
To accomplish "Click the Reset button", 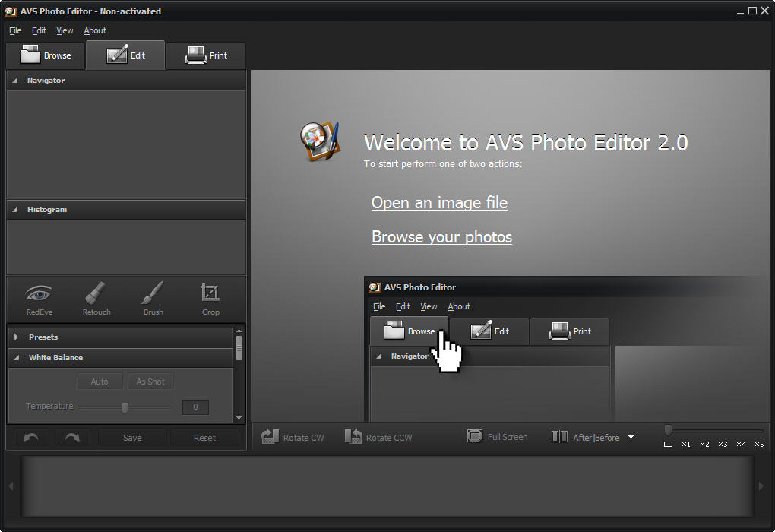I will 204,438.
